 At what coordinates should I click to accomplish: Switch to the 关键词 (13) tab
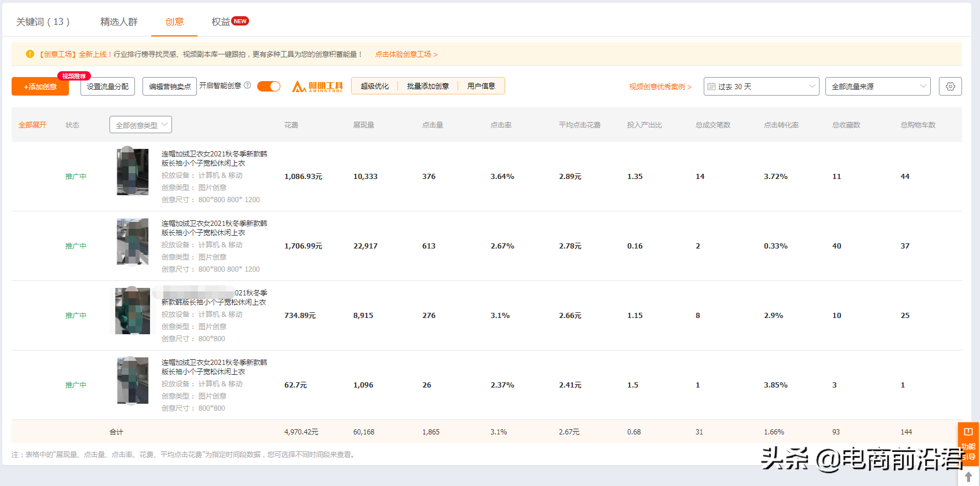point(43,21)
